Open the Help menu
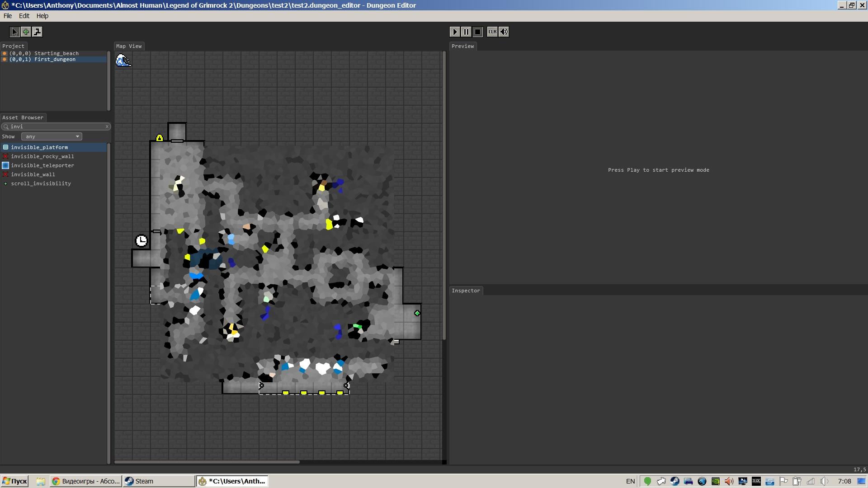This screenshot has height=488, width=868. click(42, 16)
